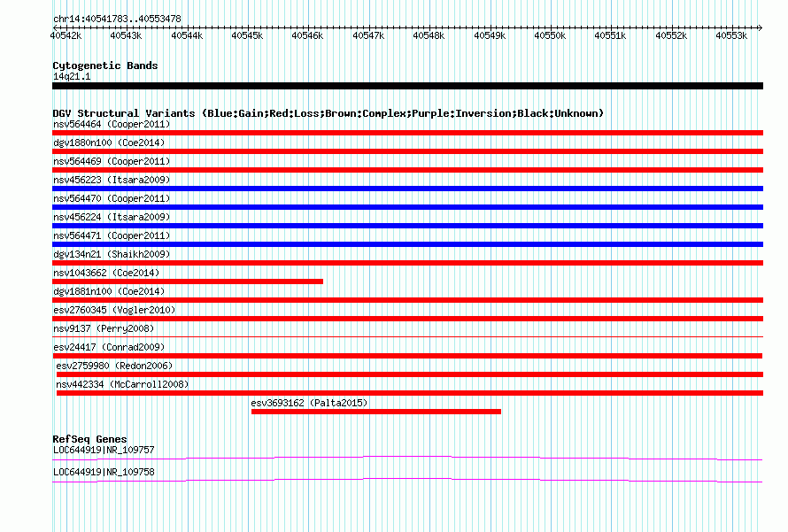
Task: Click the 40542k ruler tick label
Action: pos(66,35)
